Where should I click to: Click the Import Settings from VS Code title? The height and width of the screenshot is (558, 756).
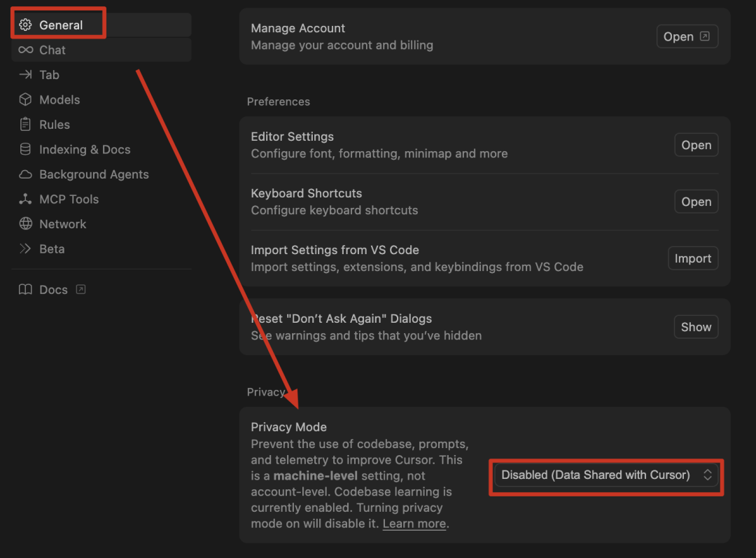335,250
